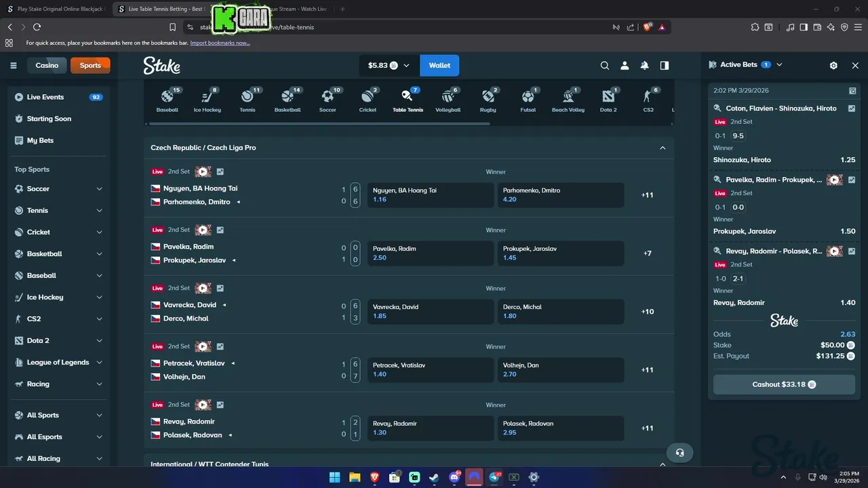
Task: Select Rugby sport icon in carousel
Action: tap(488, 100)
